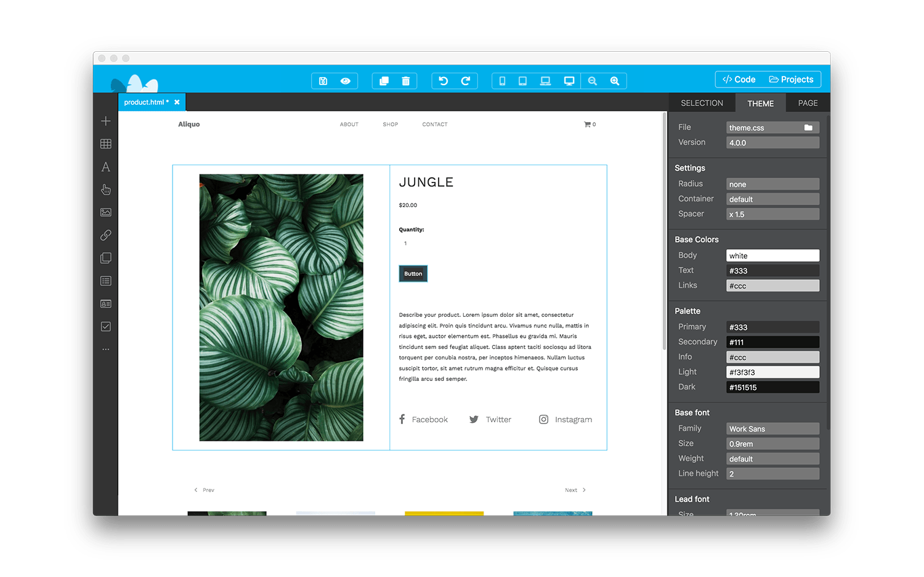The width and height of the screenshot is (924, 577).
Task: Change the Info palette color
Action: (x=772, y=357)
